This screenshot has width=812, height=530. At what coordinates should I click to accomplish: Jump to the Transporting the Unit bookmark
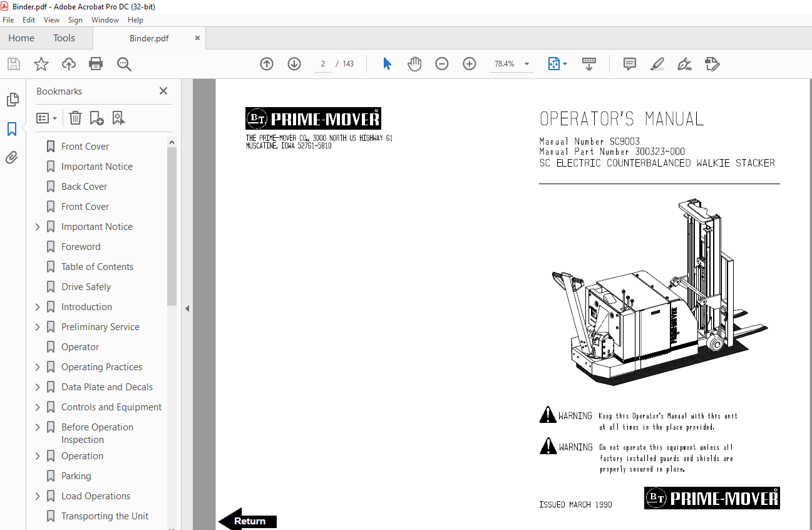click(105, 516)
